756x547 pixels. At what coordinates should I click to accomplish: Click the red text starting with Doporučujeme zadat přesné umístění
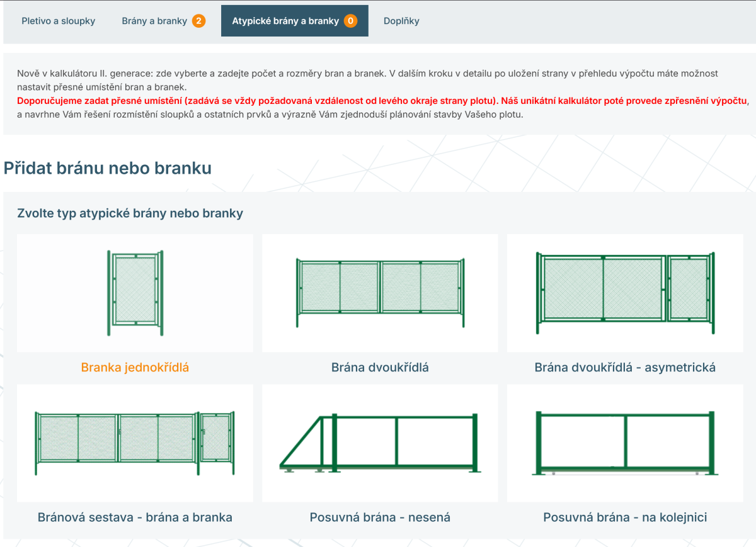coord(382,101)
